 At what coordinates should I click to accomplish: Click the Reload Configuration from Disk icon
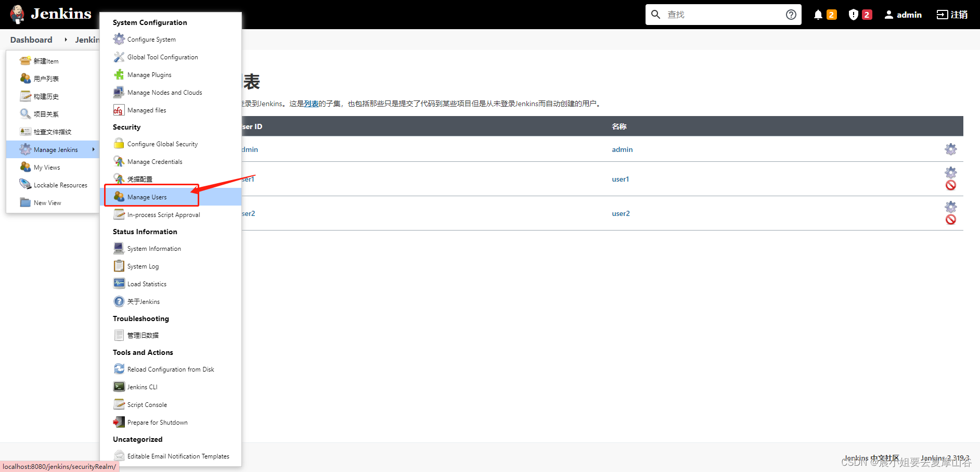pyautogui.click(x=119, y=369)
